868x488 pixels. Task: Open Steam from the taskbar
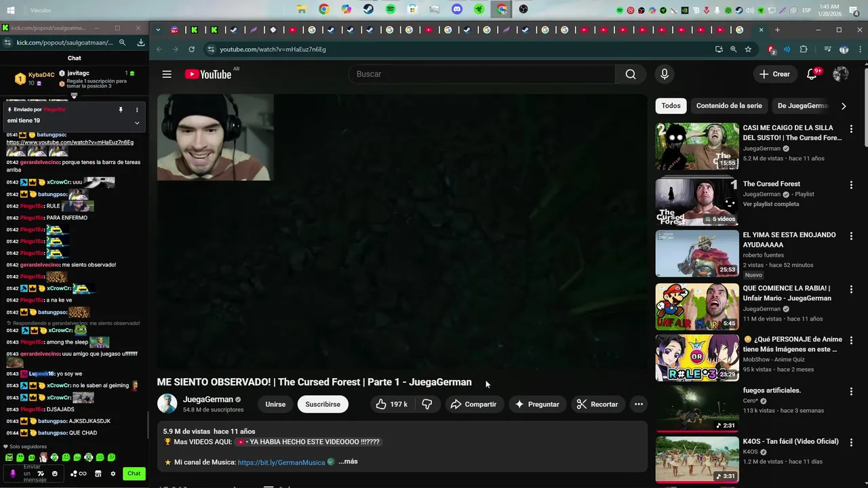pos(368,9)
